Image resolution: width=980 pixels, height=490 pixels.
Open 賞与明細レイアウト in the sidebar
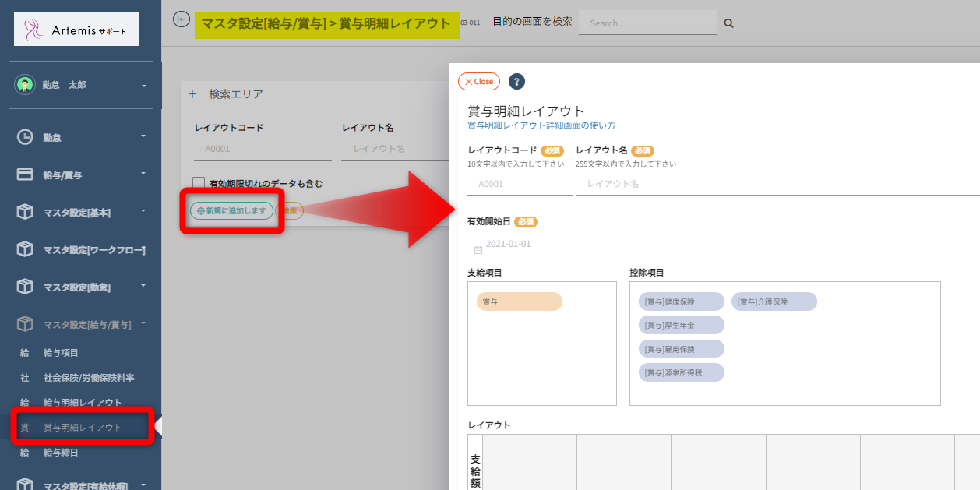[83, 428]
